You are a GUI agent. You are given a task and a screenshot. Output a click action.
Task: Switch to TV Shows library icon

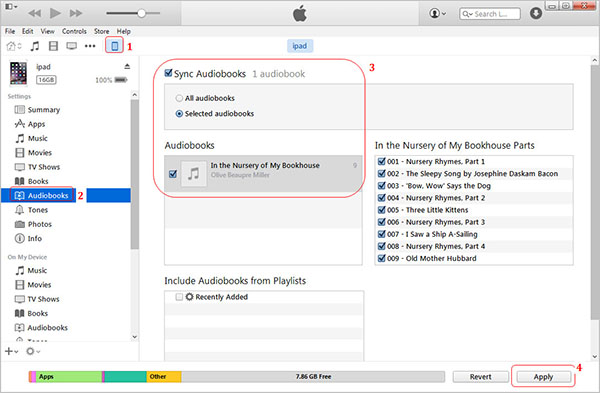[x=72, y=46]
